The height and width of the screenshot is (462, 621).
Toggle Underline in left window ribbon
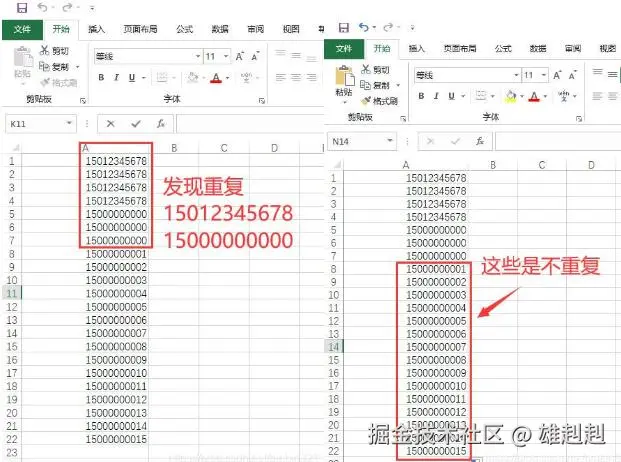(132, 78)
